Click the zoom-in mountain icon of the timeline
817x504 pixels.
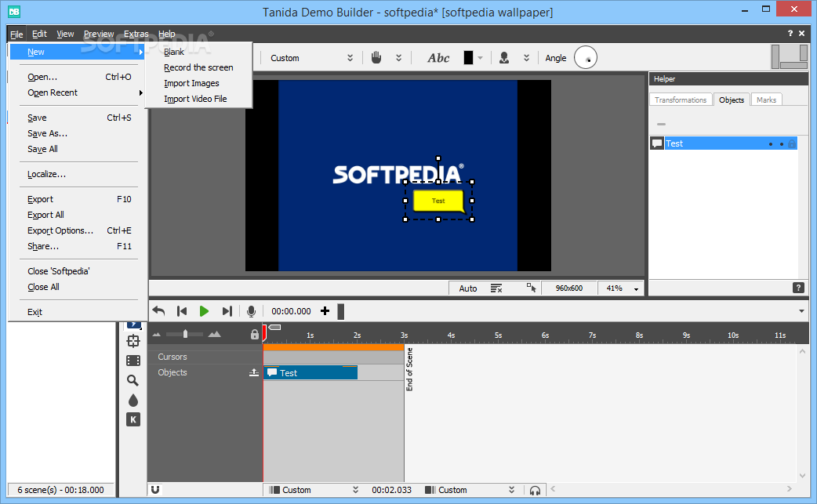(x=214, y=334)
